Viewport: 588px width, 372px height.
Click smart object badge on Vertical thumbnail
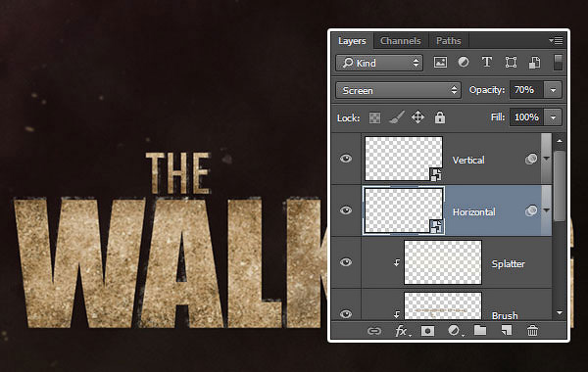click(435, 174)
